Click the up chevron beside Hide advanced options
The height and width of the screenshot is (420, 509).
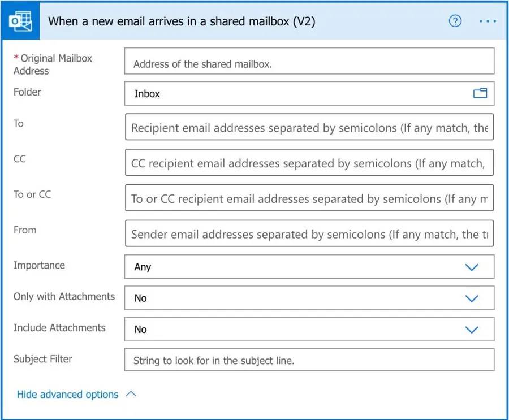pos(131,394)
